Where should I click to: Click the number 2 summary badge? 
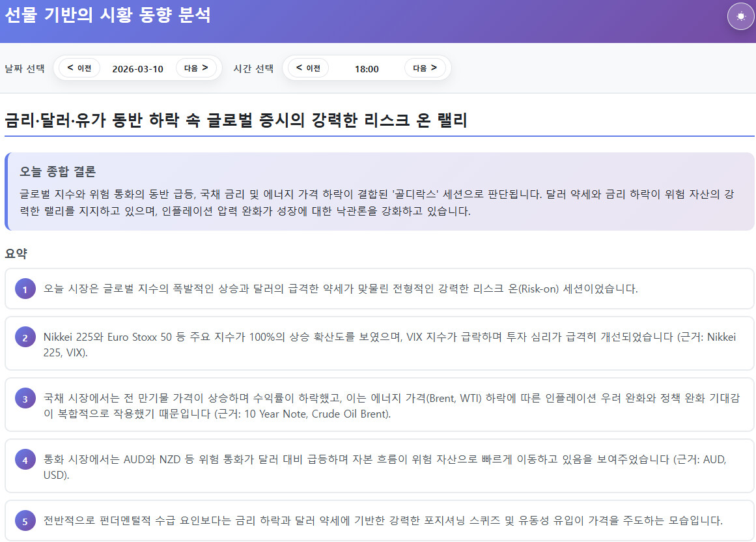point(25,338)
